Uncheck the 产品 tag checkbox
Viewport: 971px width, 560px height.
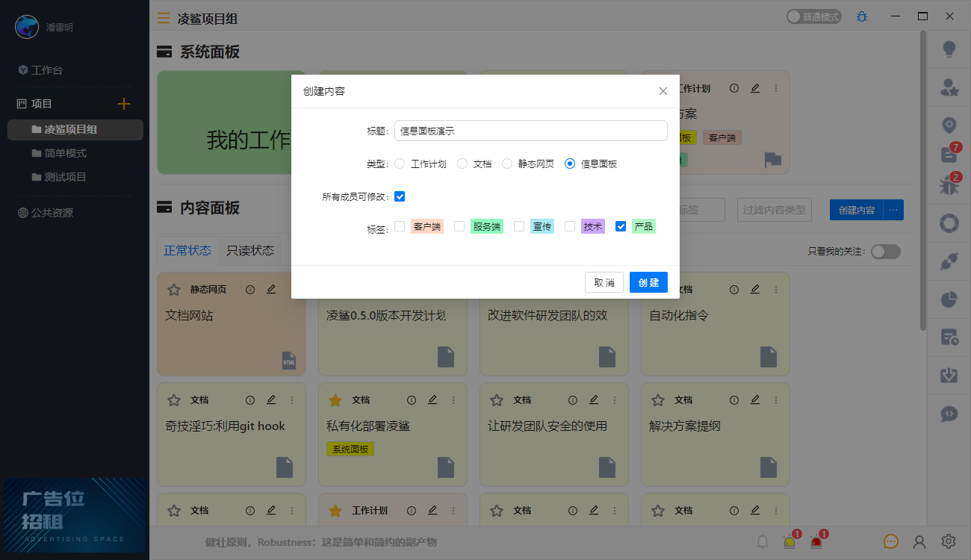tap(621, 226)
